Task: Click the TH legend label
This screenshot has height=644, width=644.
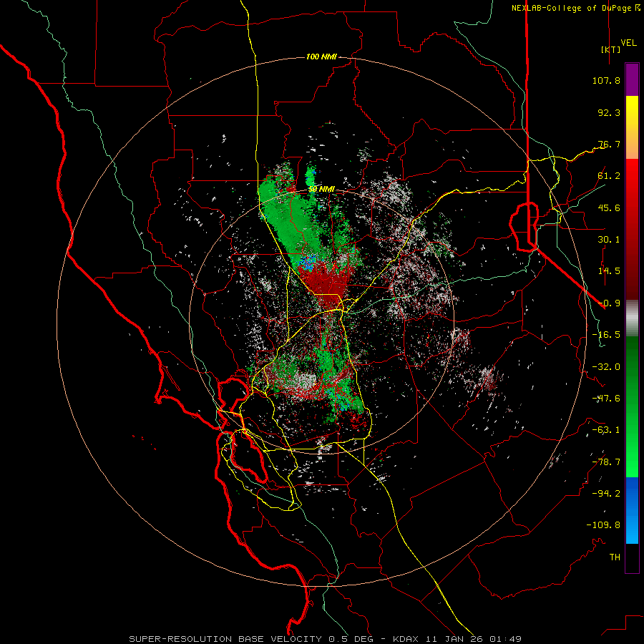Action: (615, 557)
